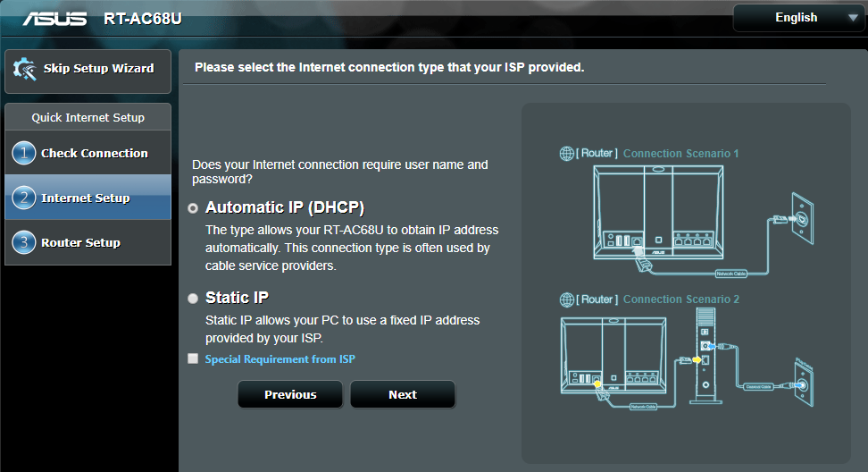
Task: Click Connection Scenario 1 label
Action: tap(680, 154)
